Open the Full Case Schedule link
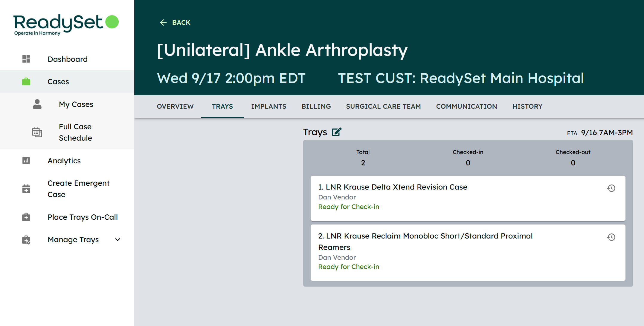644x326 pixels. pos(75,132)
